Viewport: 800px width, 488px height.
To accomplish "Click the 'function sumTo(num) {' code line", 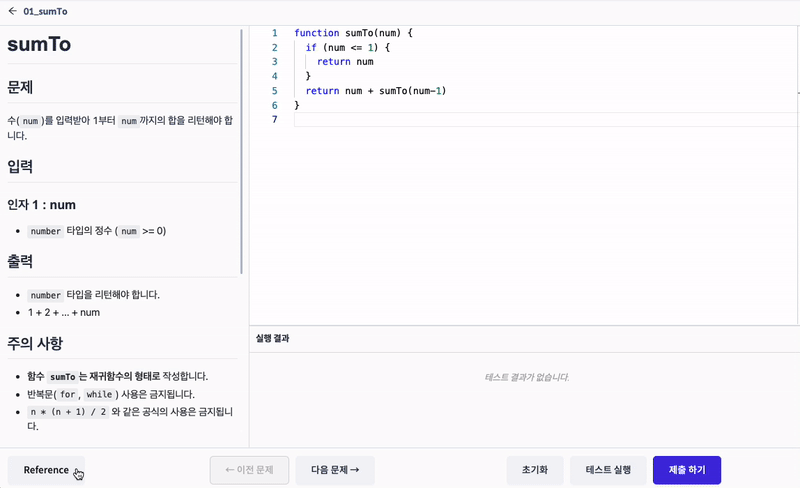I will (354, 33).
